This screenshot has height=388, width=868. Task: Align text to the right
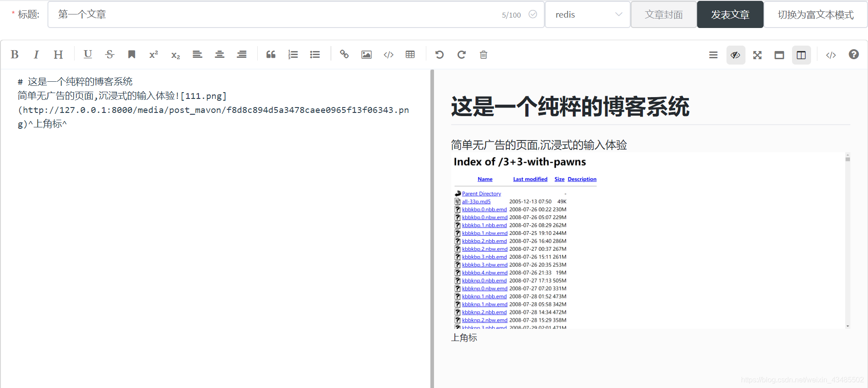[242, 55]
